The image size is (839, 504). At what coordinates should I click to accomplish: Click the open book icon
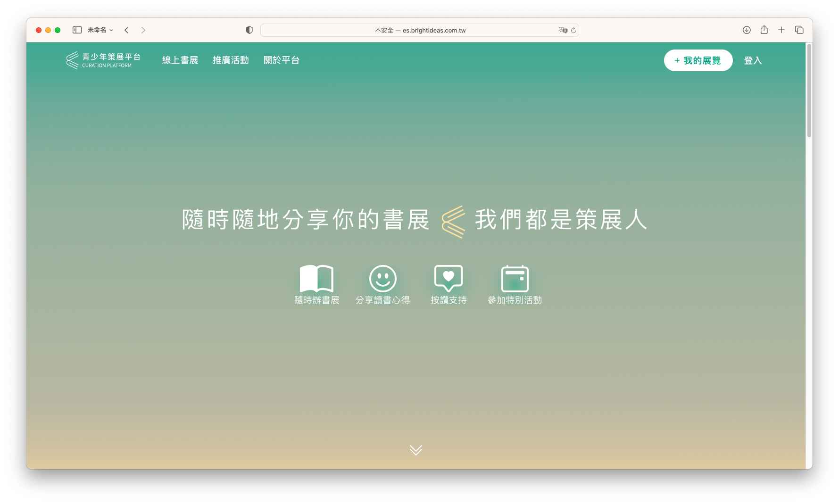(x=316, y=278)
